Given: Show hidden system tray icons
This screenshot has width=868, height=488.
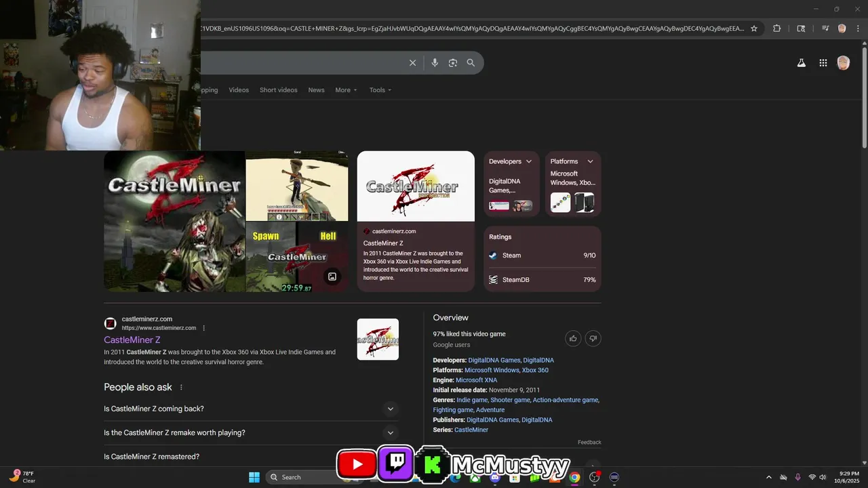Looking at the screenshot, I should click(768, 477).
